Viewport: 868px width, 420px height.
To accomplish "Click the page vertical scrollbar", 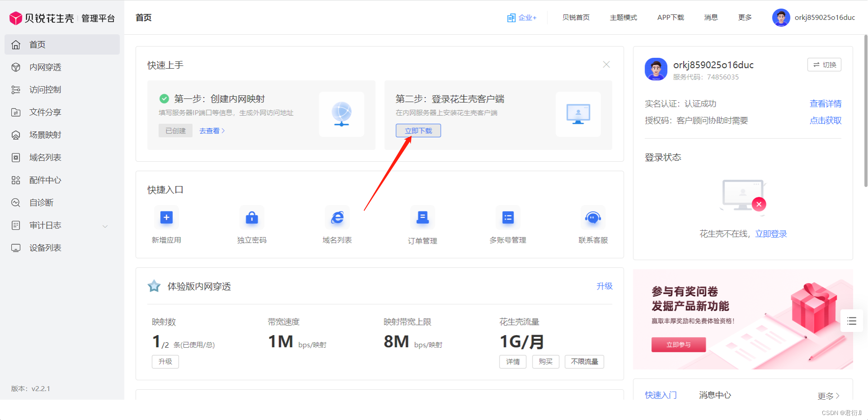I will coord(865,111).
